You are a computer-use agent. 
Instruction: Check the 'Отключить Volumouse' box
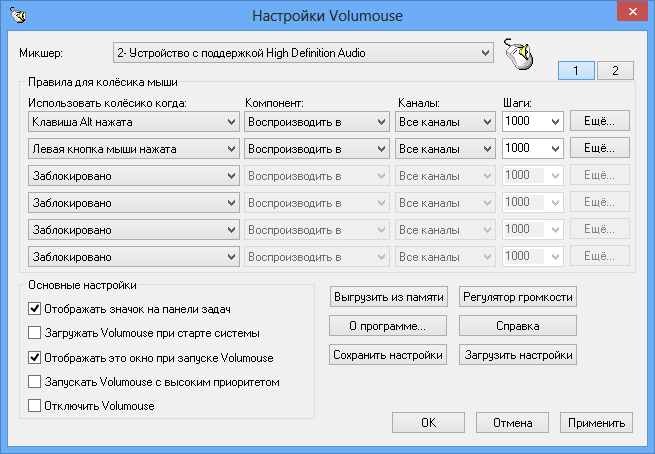(x=35, y=406)
